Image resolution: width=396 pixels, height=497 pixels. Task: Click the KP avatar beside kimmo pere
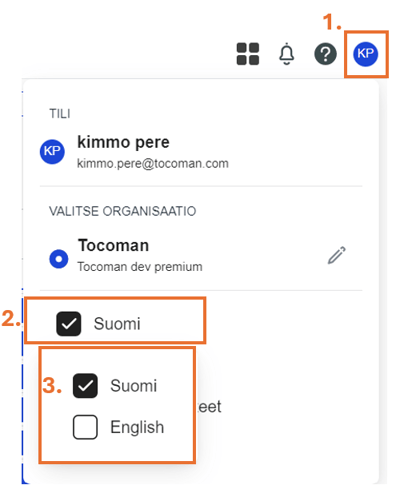52,152
